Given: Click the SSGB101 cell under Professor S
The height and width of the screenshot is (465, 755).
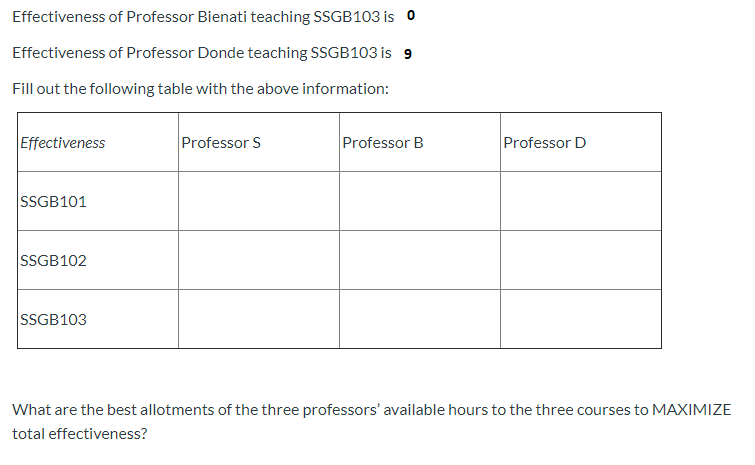Looking at the screenshot, I should pyautogui.click(x=258, y=201).
